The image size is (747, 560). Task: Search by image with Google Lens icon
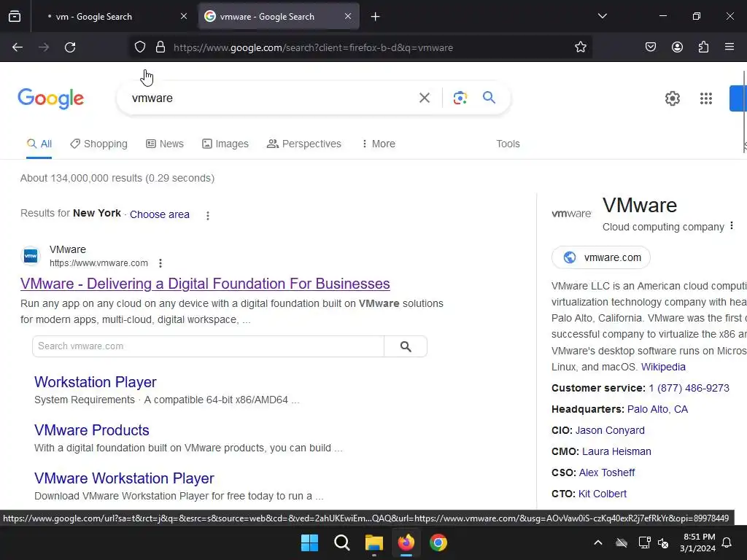click(460, 98)
